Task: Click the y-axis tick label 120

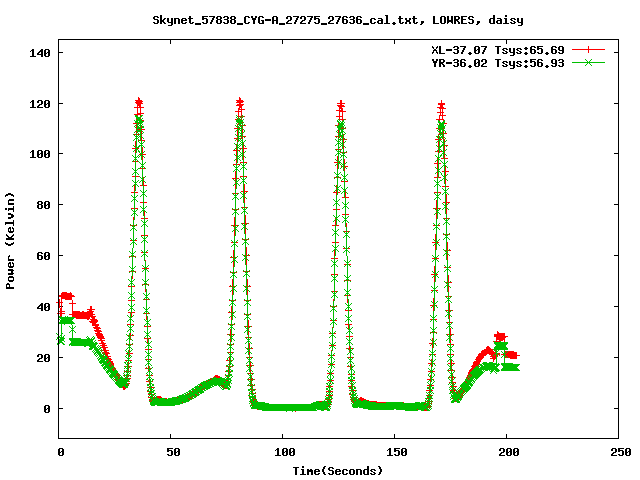Action: (x=40, y=104)
